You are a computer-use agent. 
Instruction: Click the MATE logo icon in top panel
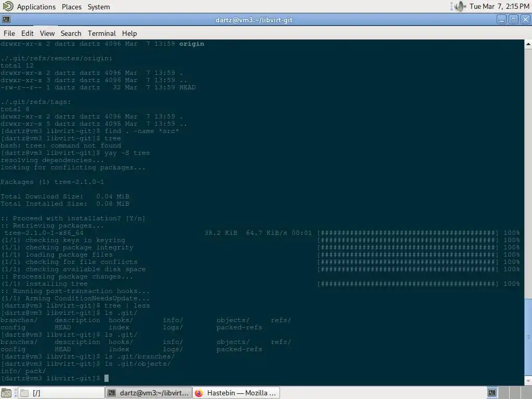(8, 6)
